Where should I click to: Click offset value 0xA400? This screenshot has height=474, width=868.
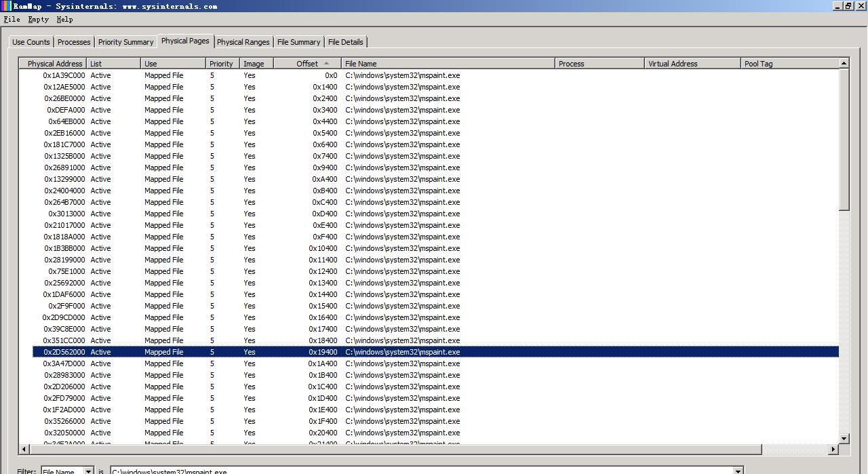pyautogui.click(x=325, y=179)
